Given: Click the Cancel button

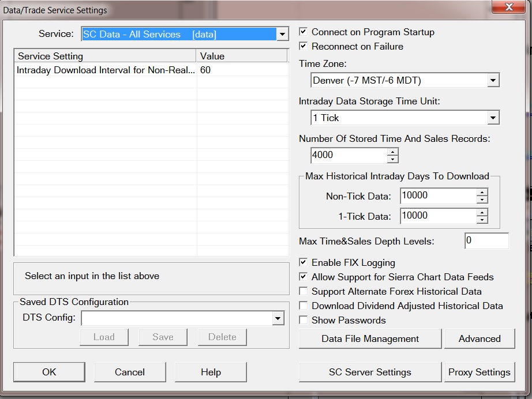Looking at the screenshot, I should point(130,372).
